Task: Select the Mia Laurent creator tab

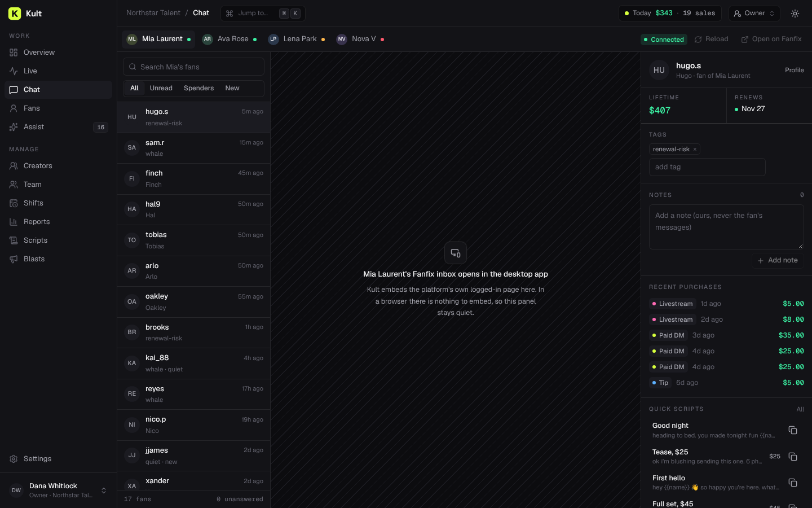Action: [x=158, y=40]
